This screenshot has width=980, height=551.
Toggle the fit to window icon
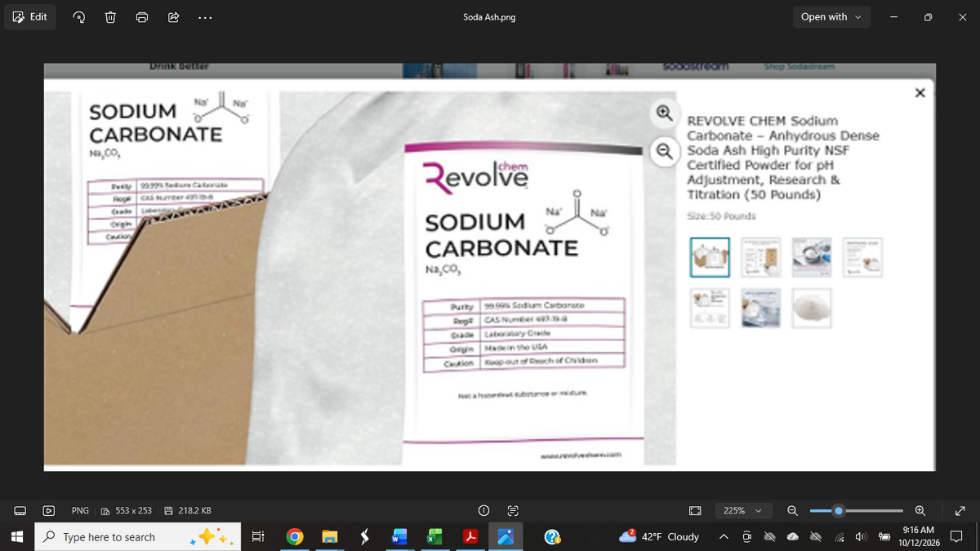click(695, 511)
